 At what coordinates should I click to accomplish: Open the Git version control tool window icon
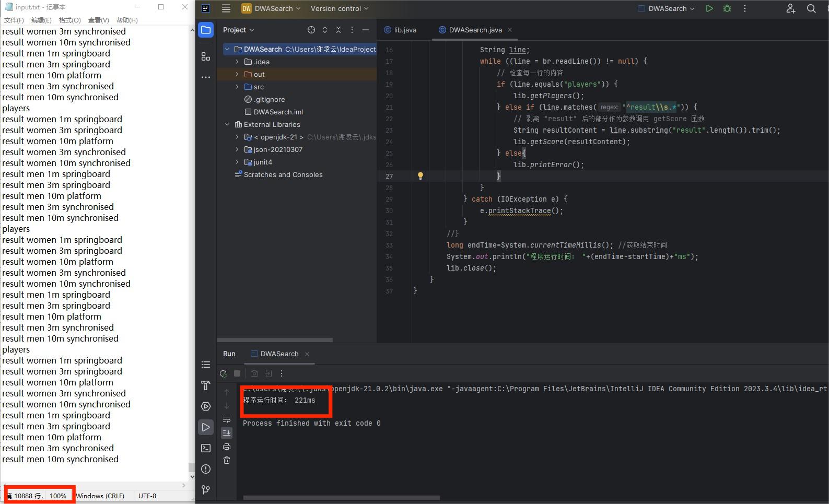tap(206, 490)
